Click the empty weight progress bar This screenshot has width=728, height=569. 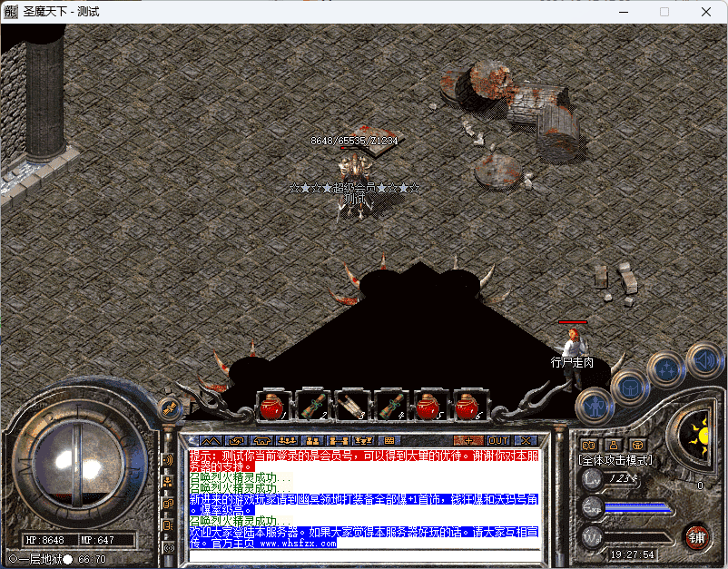tap(638, 538)
